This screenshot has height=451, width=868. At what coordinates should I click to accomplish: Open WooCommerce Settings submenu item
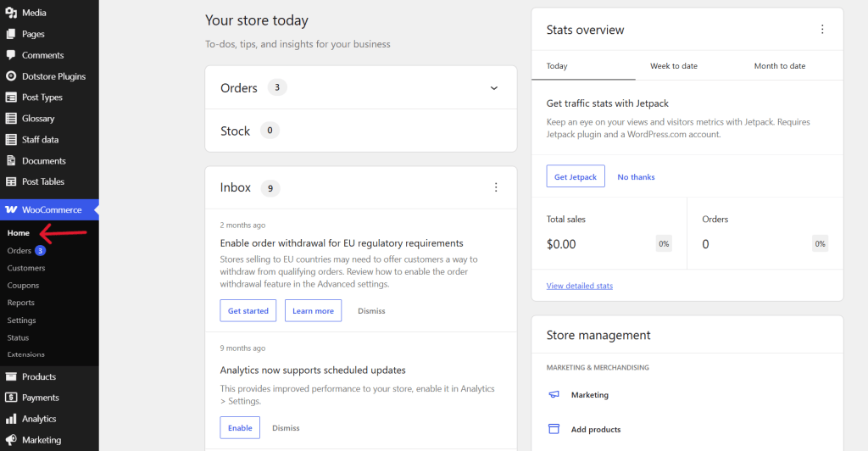click(x=21, y=320)
